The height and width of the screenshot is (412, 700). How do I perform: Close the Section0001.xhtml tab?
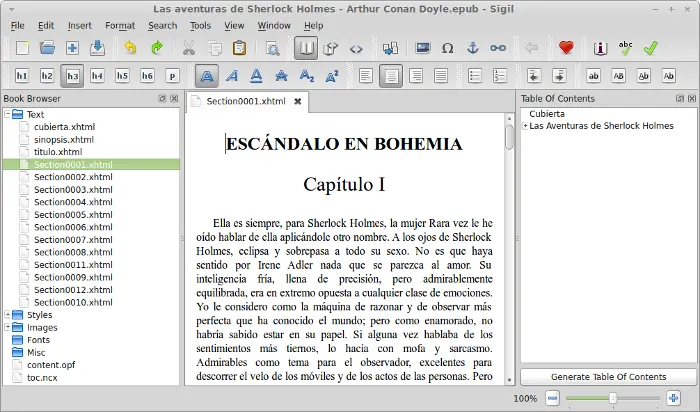298,101
